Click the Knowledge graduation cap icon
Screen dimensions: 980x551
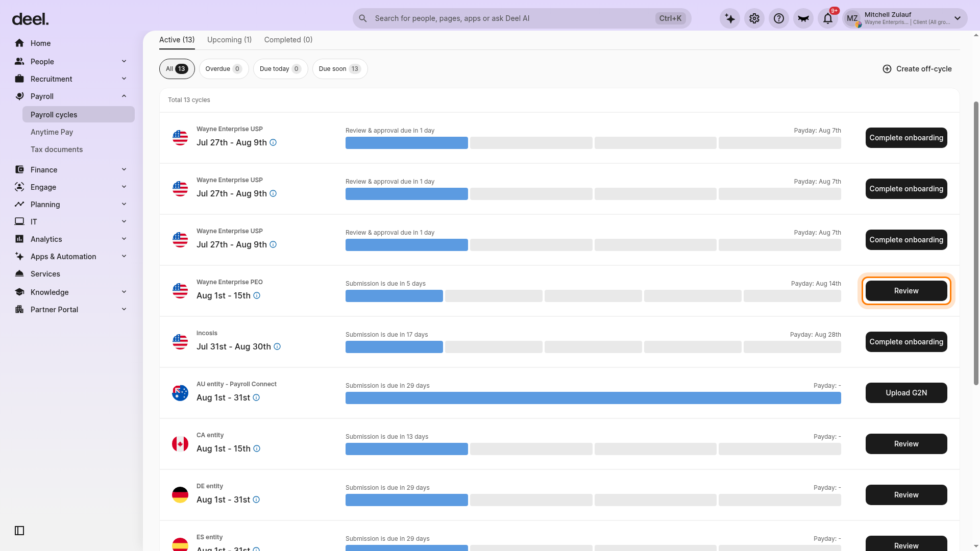[19, 292]
